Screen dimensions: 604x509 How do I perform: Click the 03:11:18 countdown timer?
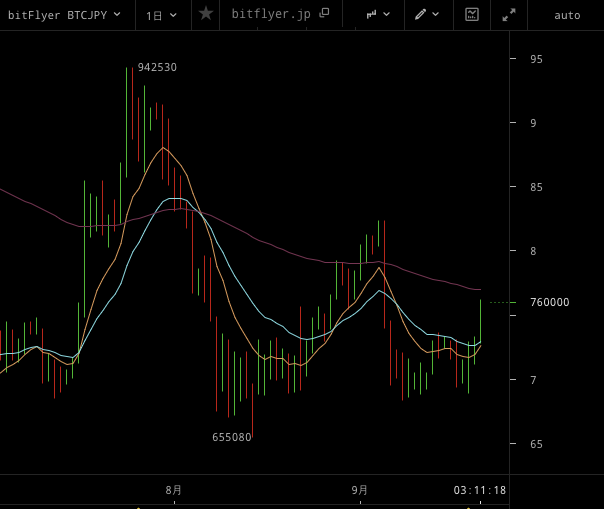tap(480, 490)
